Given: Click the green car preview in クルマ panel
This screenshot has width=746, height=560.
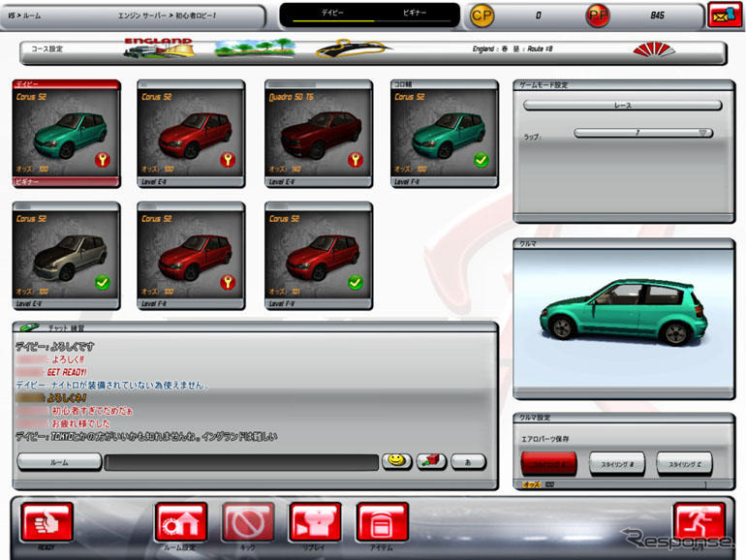Looking at the screenshot, I should click(x=623, y=313).
